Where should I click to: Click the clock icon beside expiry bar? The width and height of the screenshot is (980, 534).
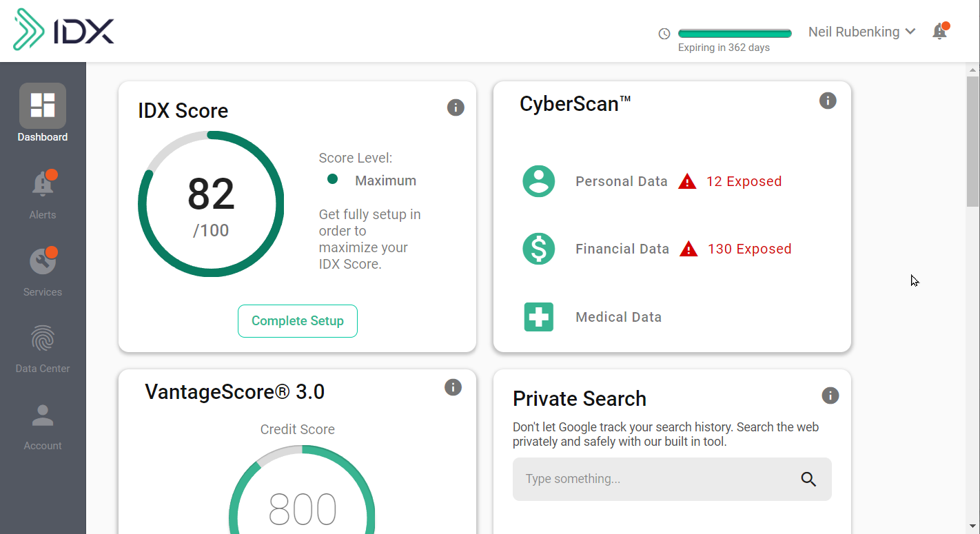click(664, 34)
